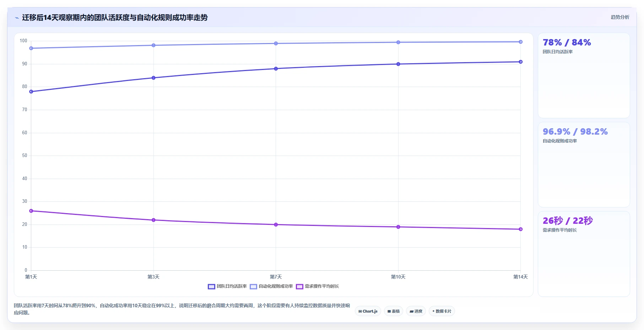The width and height of the screenshot is (644, 330).
Task: Click the 第10天 x-axis label
Action: (398, 277)
